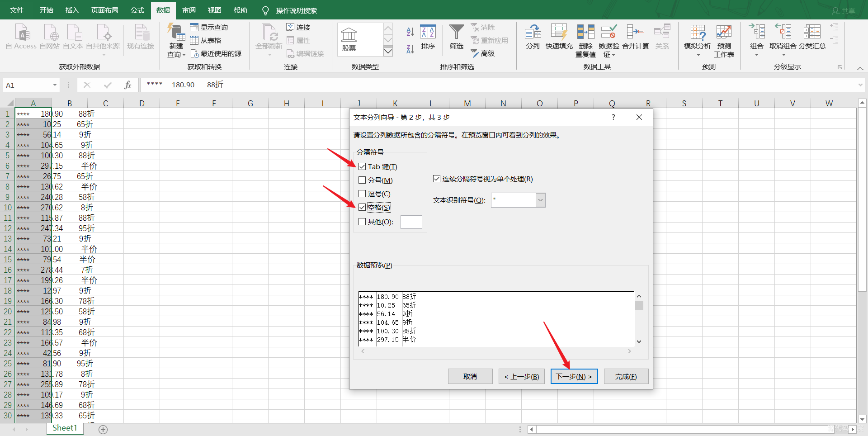Click 最近使用的源 recent sources
The width and height of the screenshot is (868, 436).
pos(216,54)
